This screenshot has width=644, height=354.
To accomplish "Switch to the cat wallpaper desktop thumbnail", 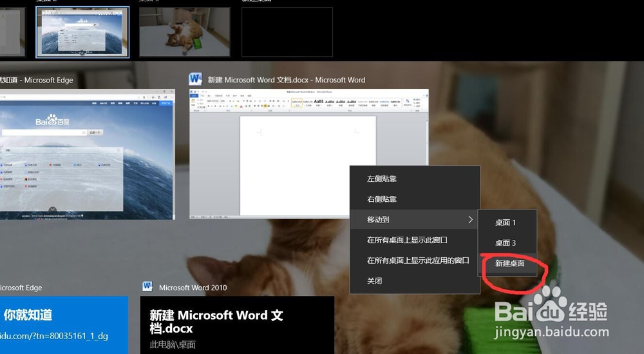I will (185, 32).
